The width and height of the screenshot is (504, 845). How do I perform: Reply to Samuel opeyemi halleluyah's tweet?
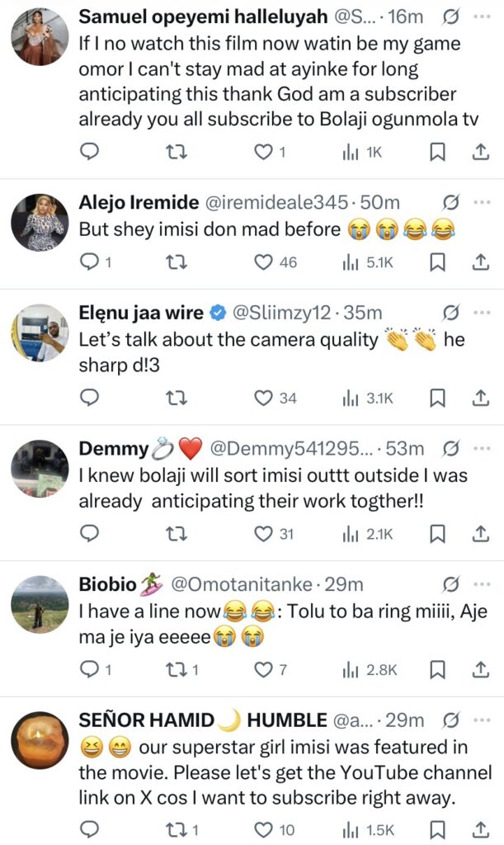pos(90,151)
